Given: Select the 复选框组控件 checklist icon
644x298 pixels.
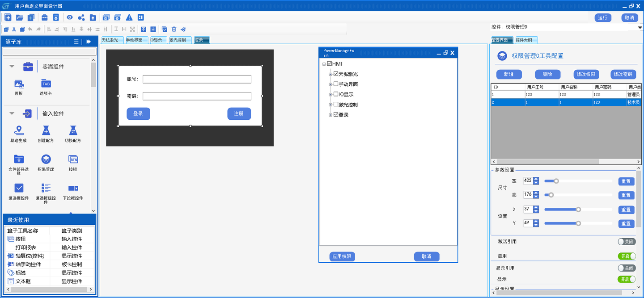Looking at the screenshot, I should click(46, 188).
